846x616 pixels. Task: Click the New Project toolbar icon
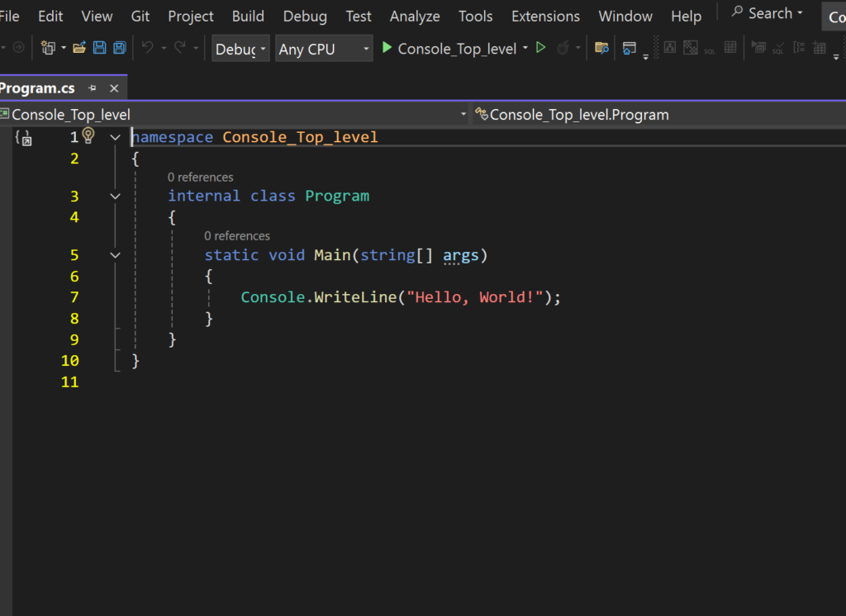click(49, 49)
